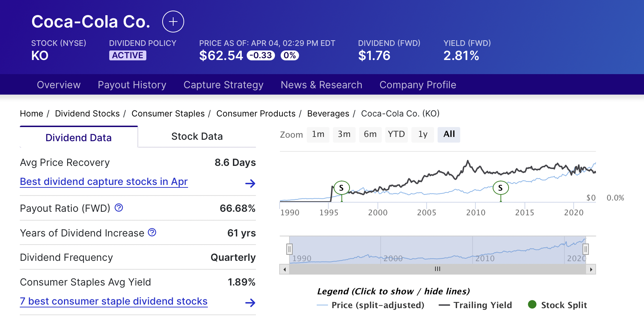
Task: Open the Capture Strategy section
Action: pyautogui.click(x=223, y=85)
